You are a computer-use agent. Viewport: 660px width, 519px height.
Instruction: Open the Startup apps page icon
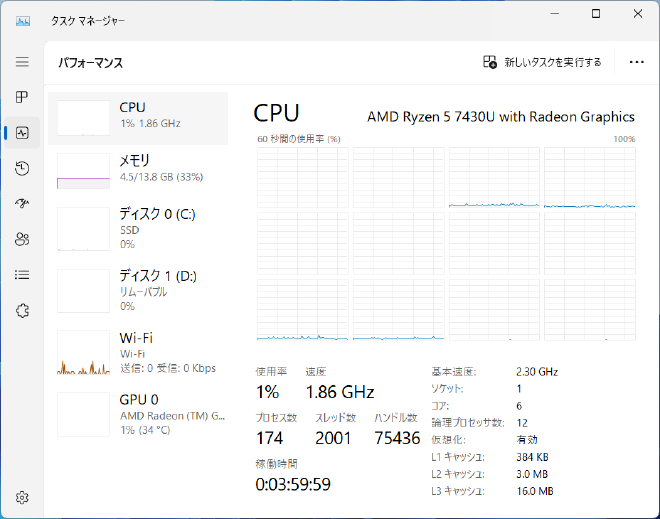(x=22, y=204)
